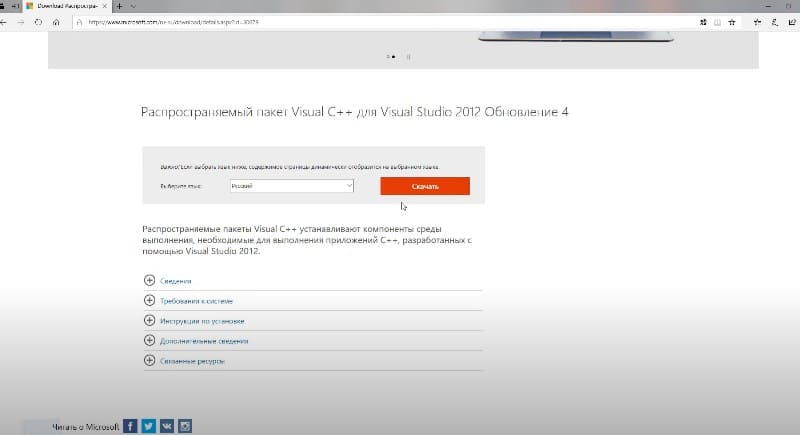Click the browser forward arrow

coord(20,22)
